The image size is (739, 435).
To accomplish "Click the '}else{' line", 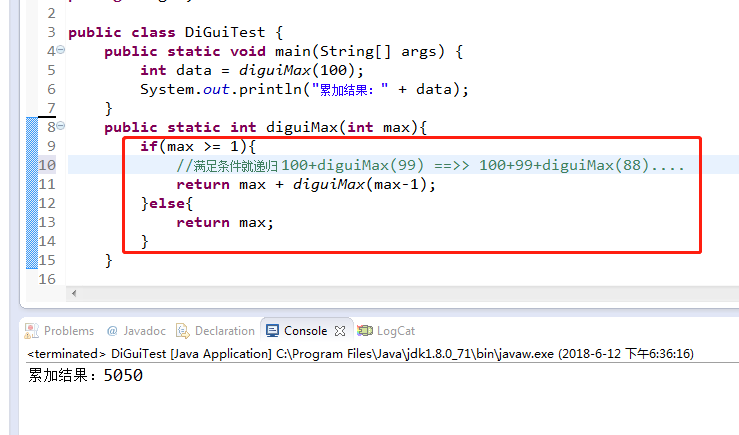I will coord(167,203).
